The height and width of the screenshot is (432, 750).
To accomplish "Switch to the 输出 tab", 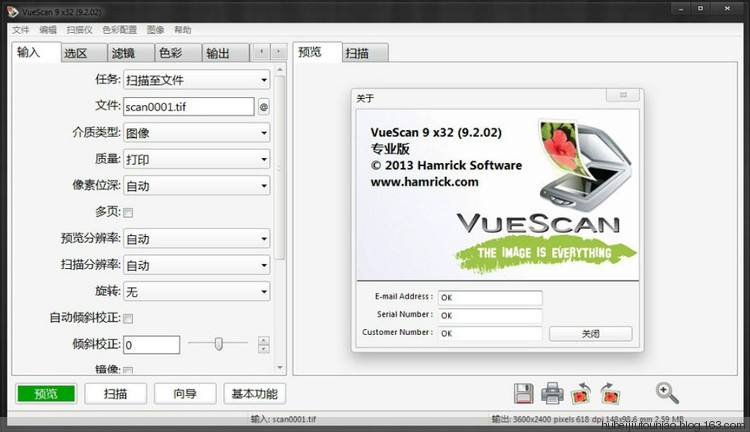I will click(x=226, y=53).
